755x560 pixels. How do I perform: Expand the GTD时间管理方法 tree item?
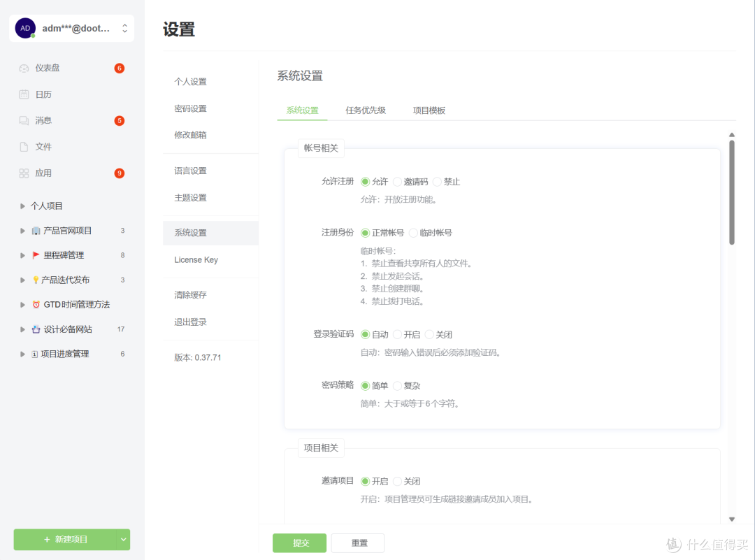click(x=22, y=304)
